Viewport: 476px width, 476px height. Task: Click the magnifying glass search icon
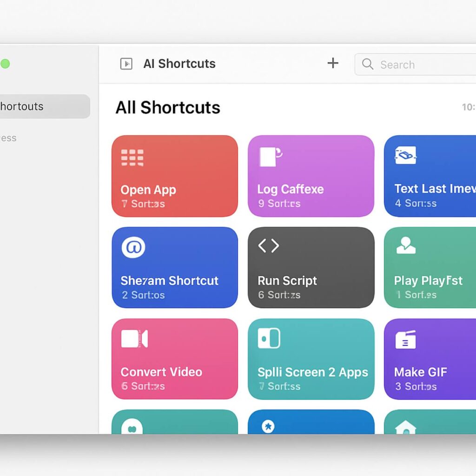click(368, 64)
